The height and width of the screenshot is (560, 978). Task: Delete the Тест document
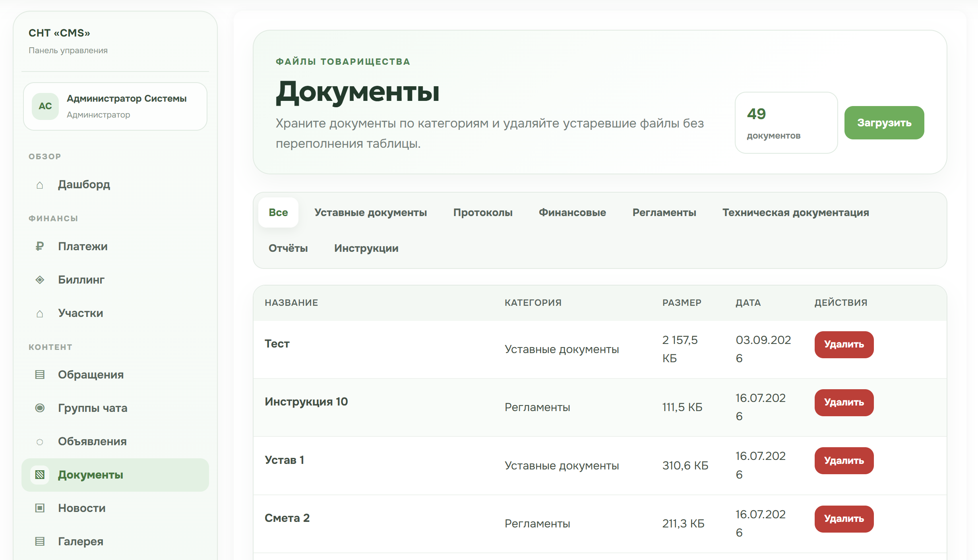844,344
